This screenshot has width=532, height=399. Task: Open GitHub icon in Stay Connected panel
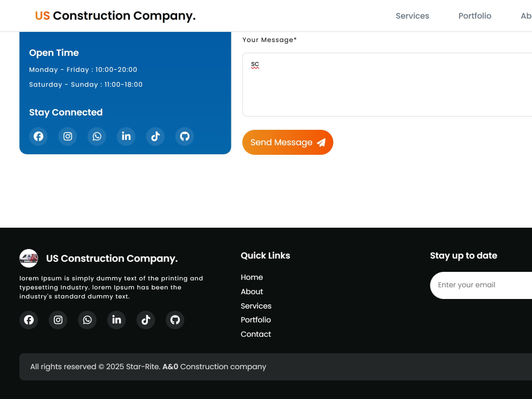click(185, 136)
